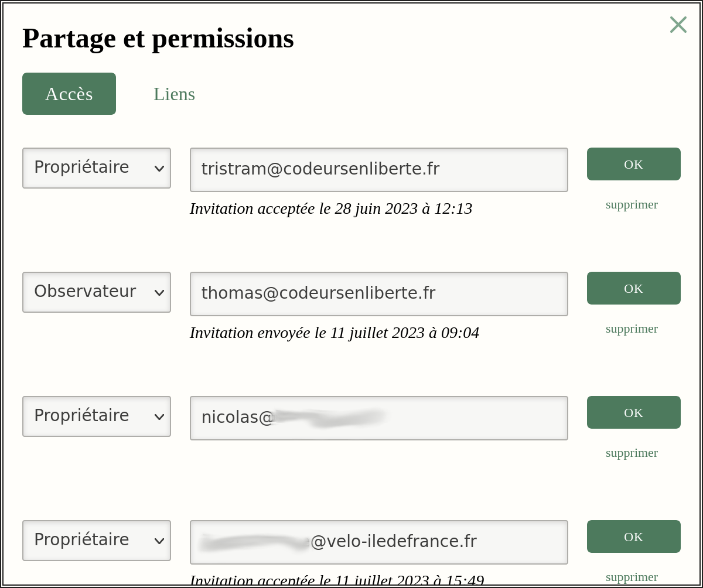Close the Partage et permissions dialog
The image size is (703, 588).
pos(678,25)
